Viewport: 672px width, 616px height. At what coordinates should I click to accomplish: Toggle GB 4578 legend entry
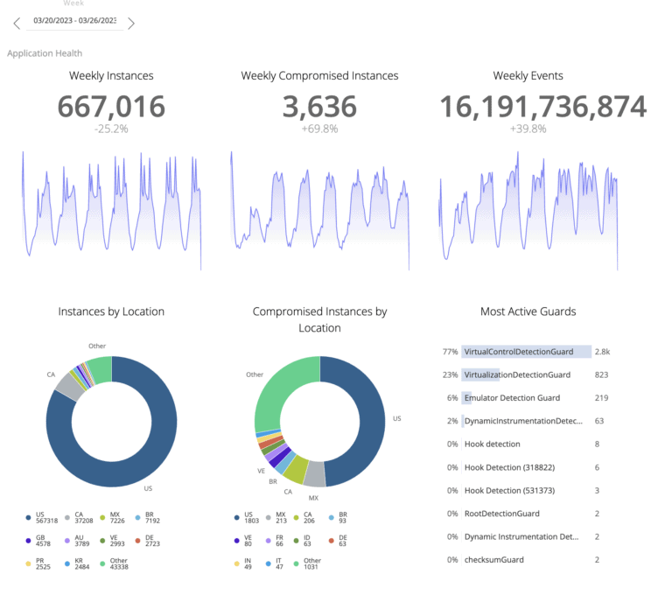point(38,541)
